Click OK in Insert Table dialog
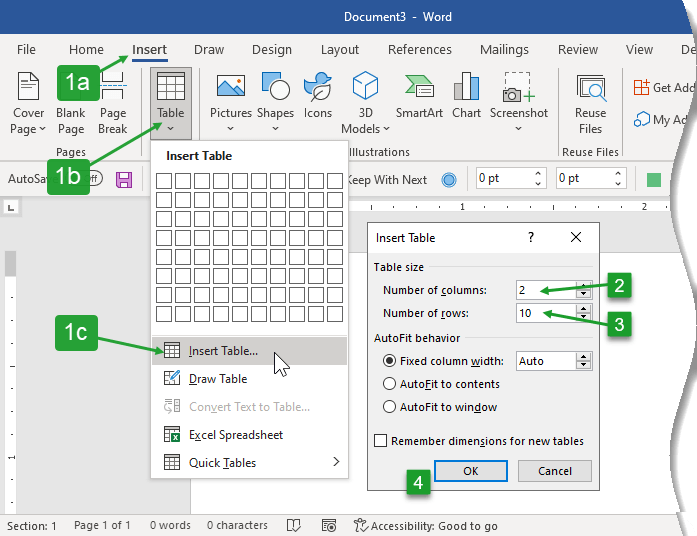This screenshot has height=536, width=697. pyautogui.click(x=471, y=471)
